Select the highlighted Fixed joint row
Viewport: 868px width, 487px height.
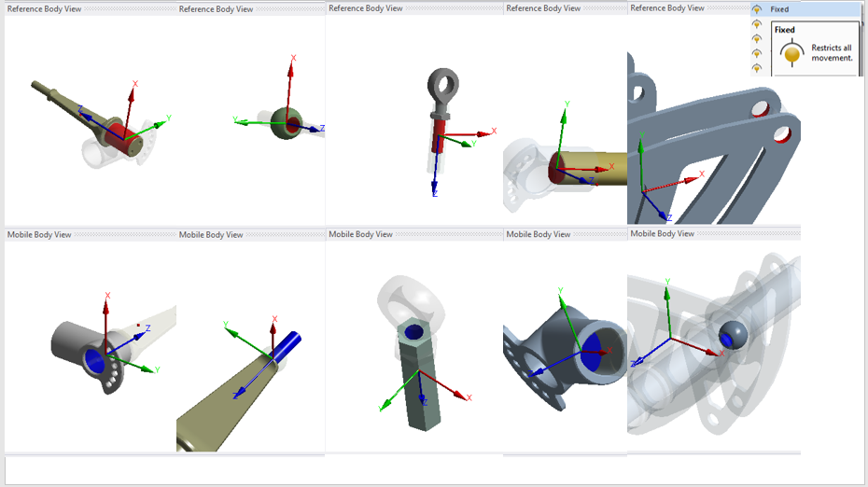pos(805,8)
